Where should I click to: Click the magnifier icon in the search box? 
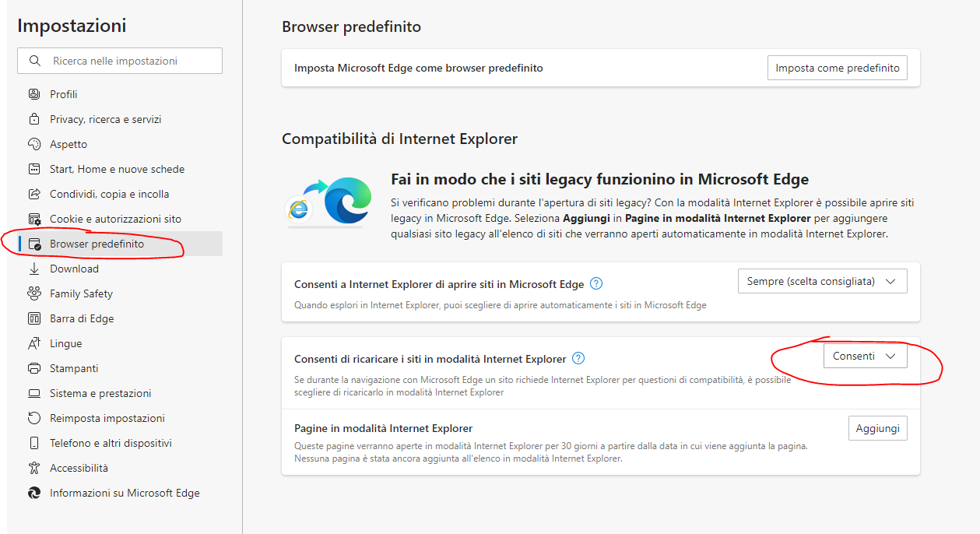point(35,61)
